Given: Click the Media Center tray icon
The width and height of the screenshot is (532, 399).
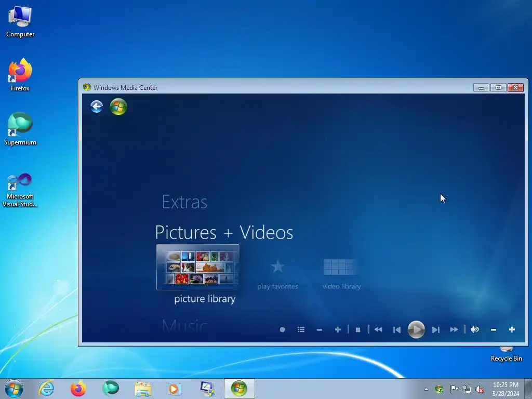Looking at the screenshot, I should (440, 389).
